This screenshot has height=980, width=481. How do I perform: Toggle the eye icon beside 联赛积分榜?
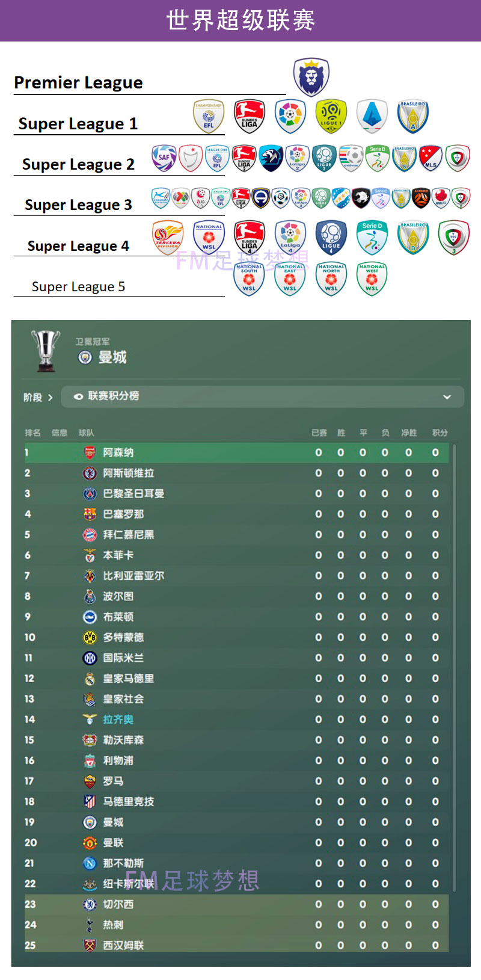click(78, 396)
